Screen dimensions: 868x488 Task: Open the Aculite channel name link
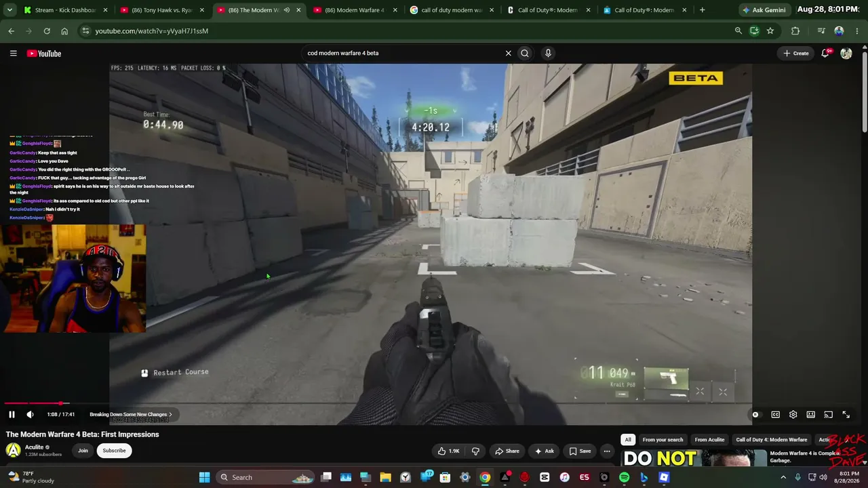(x=34, y=447)
